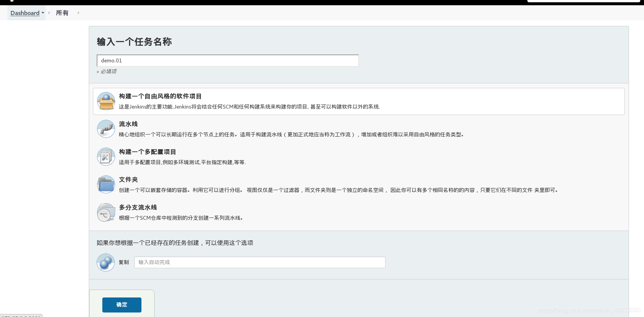Viewport: 644px width, 317px height.
Task: Click the folder description about 命名空间
Action: click(339, 190)
